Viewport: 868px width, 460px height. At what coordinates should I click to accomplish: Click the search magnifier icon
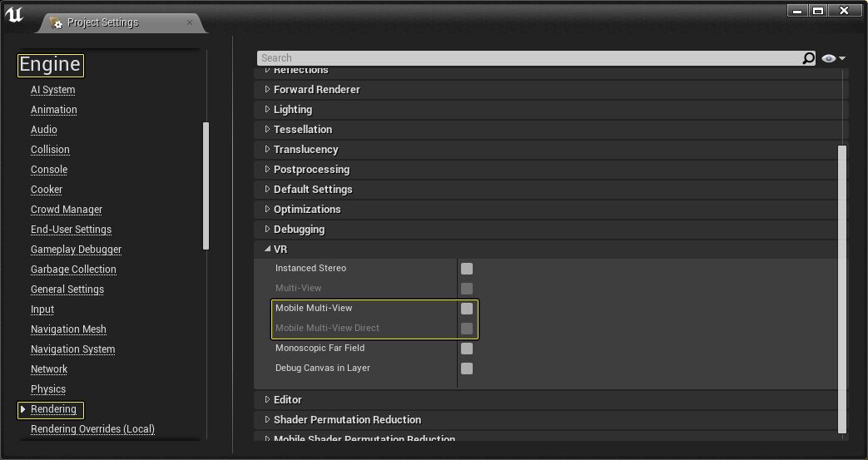point(809,58)
